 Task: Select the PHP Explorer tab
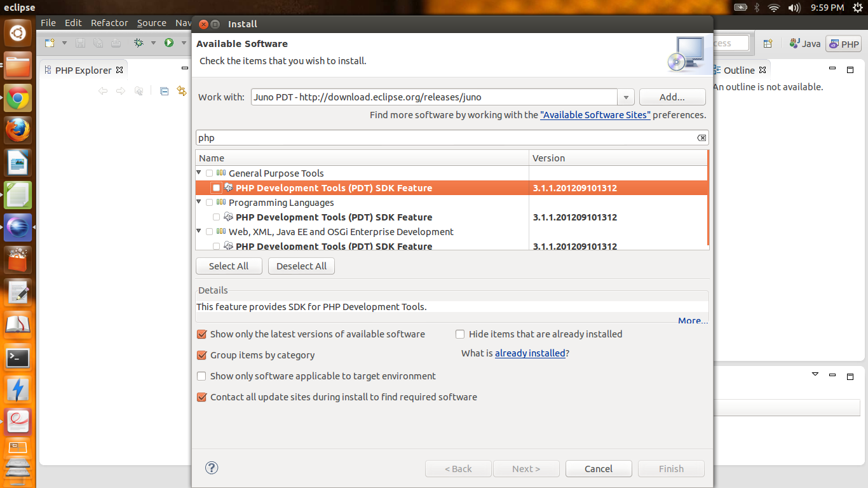pyautogui.click(x=83, y=70)
